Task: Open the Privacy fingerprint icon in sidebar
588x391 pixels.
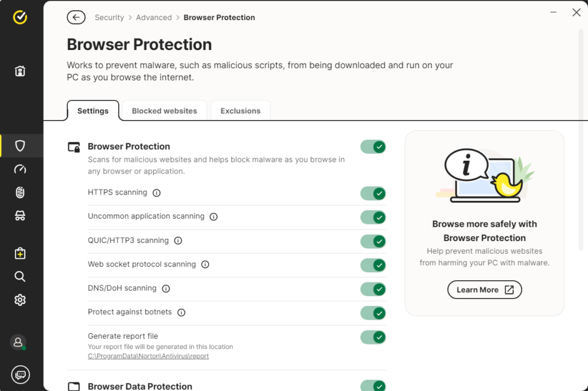Action: pyautogui.click(x=20, y=193)
